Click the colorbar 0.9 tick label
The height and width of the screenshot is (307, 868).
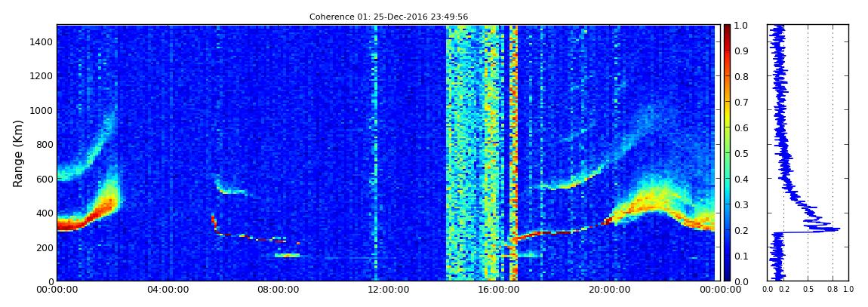[741, 51]
